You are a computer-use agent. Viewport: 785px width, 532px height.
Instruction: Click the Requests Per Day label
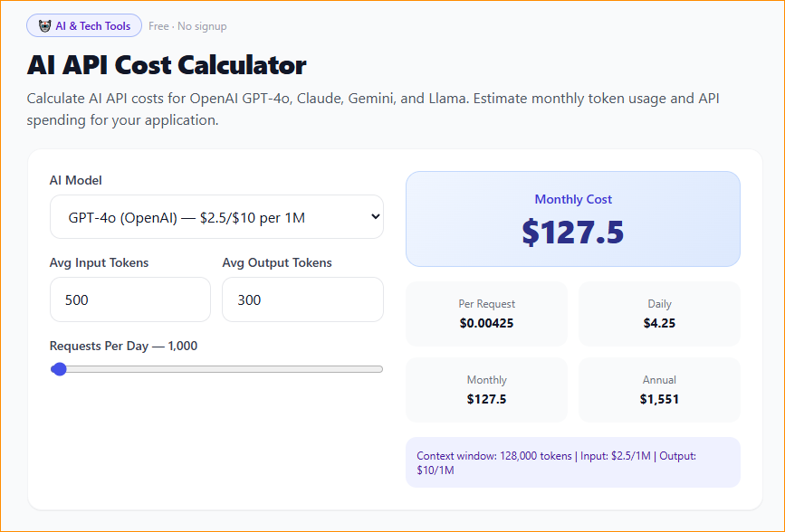[x=123, y=346]
